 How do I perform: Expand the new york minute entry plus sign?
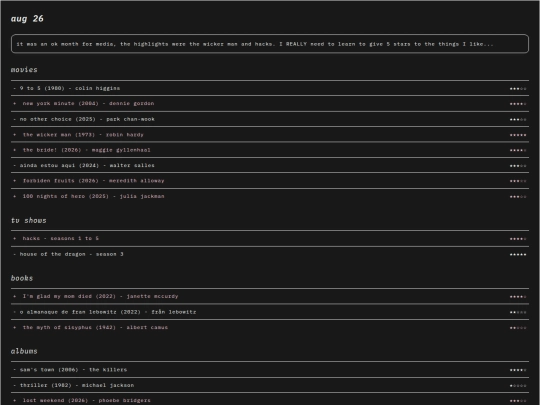click(x=14, y=103)
